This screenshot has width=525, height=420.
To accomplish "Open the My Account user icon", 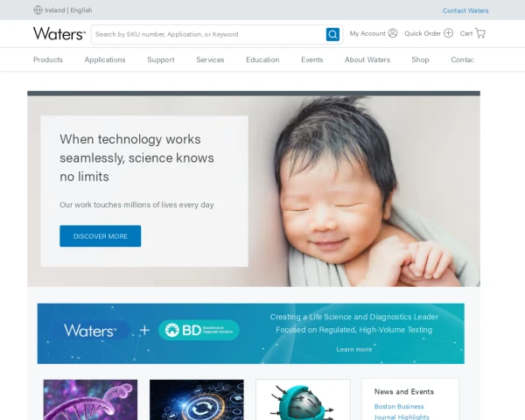I will point(393,33).
